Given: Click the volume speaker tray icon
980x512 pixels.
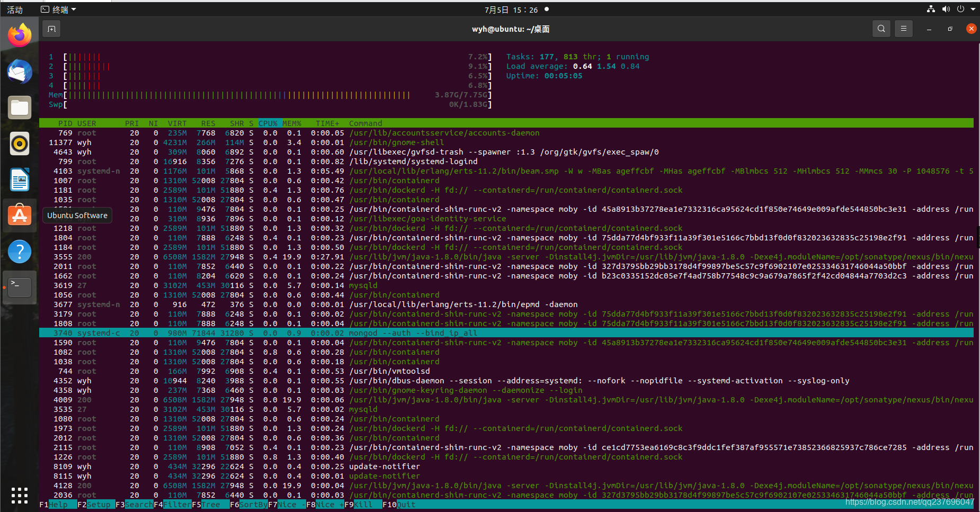Looking at the screenshot, I should (946, 9).
